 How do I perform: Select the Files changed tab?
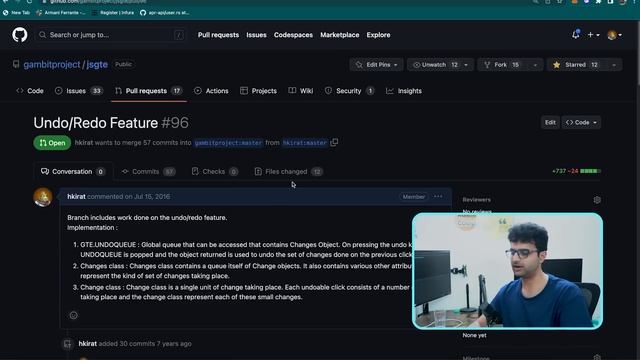288,172
